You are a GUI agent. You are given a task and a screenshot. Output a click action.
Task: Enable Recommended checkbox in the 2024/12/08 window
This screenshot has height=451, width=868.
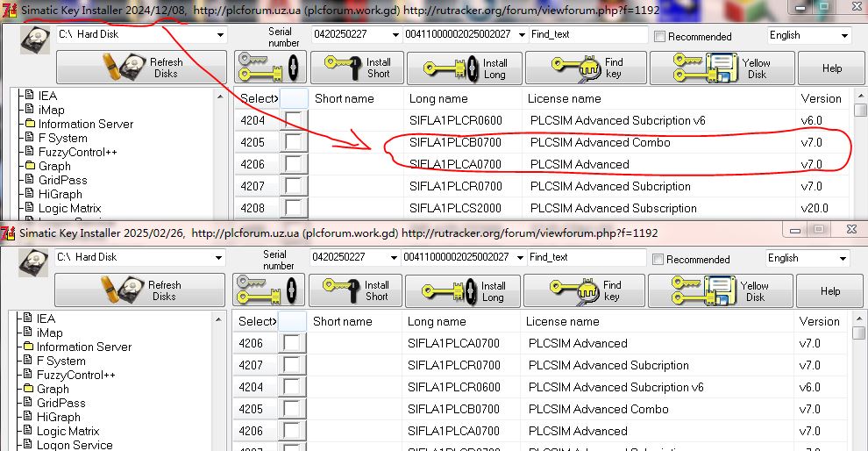[x=660, y=37]
